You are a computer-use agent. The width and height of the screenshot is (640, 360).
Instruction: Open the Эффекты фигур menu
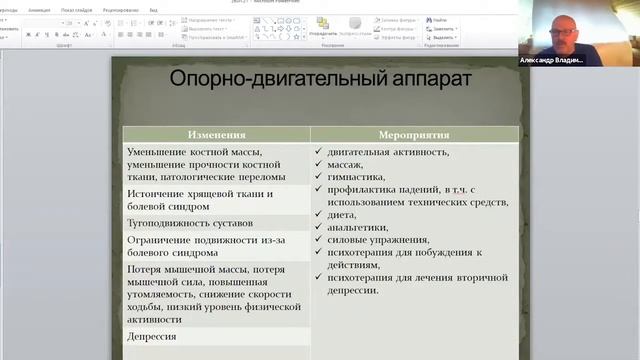tap(396, 38)
